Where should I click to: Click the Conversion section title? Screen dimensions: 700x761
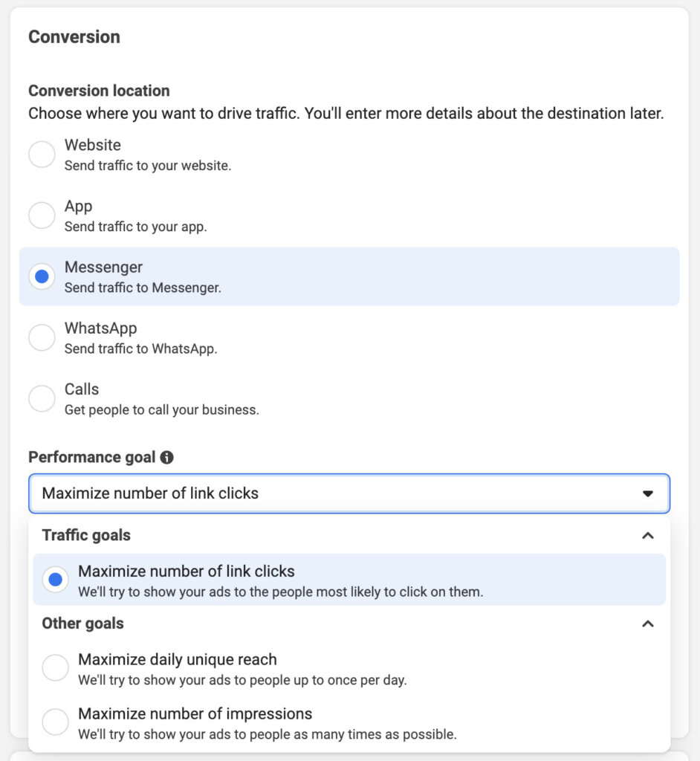tap(74, 36)
